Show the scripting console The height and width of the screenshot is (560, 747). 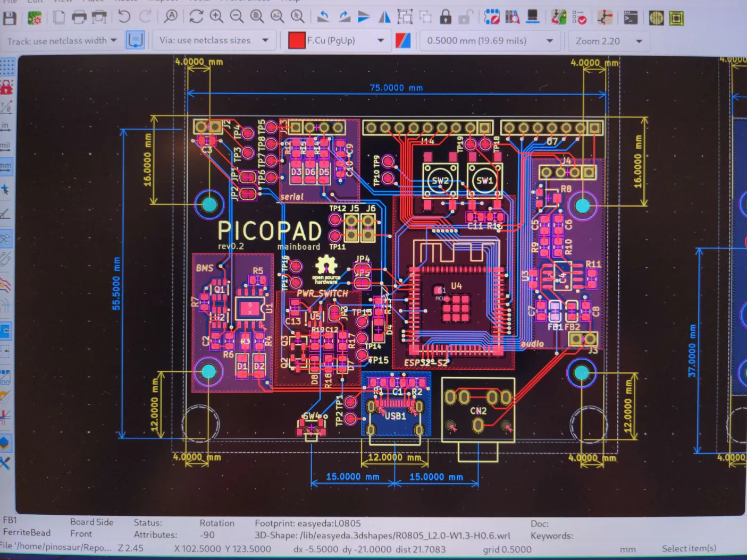coord(630,18)
